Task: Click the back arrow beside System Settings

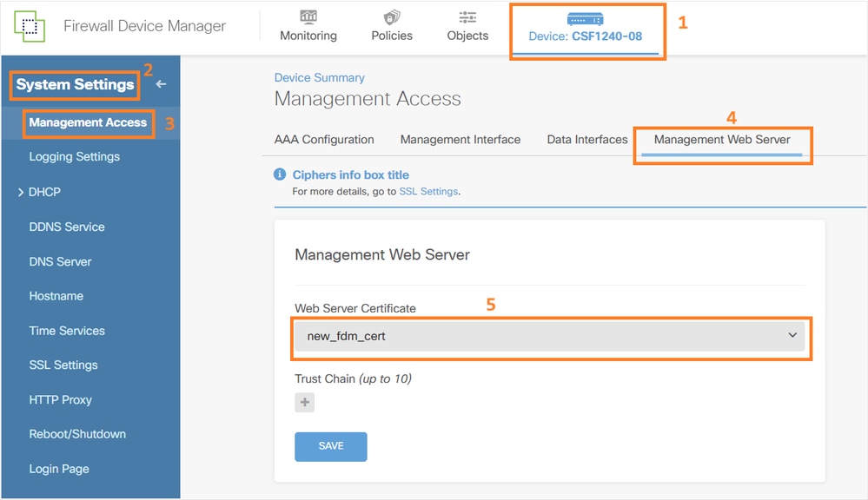Action: coord(161,84)
